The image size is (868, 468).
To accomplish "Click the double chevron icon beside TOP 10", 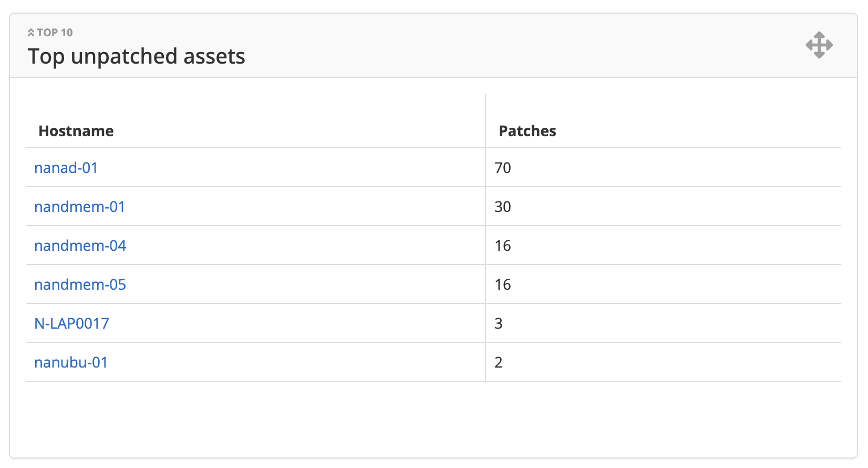I will click(31, 33).
